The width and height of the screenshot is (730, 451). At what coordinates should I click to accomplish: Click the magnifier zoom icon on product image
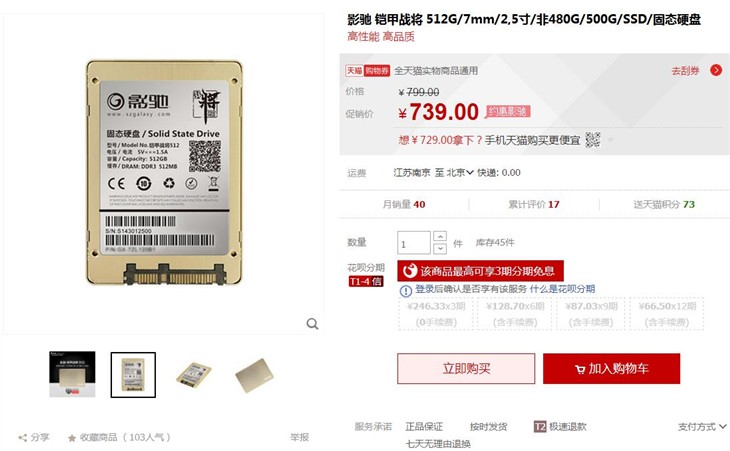coord(312,323)
